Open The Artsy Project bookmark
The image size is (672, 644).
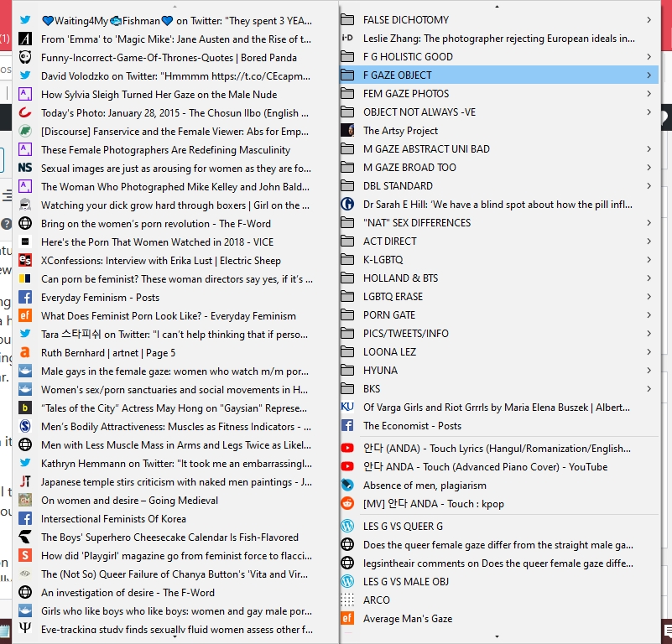400,131
